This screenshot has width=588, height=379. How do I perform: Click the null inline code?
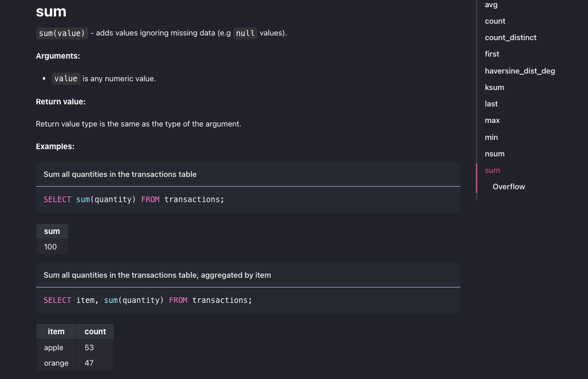pos(245,33)
